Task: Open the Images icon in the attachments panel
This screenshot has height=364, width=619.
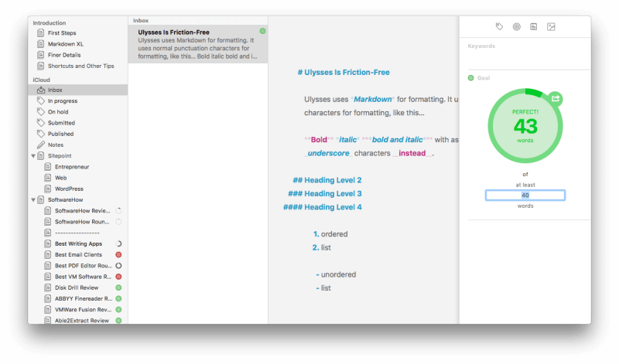Action: [551, 27]
